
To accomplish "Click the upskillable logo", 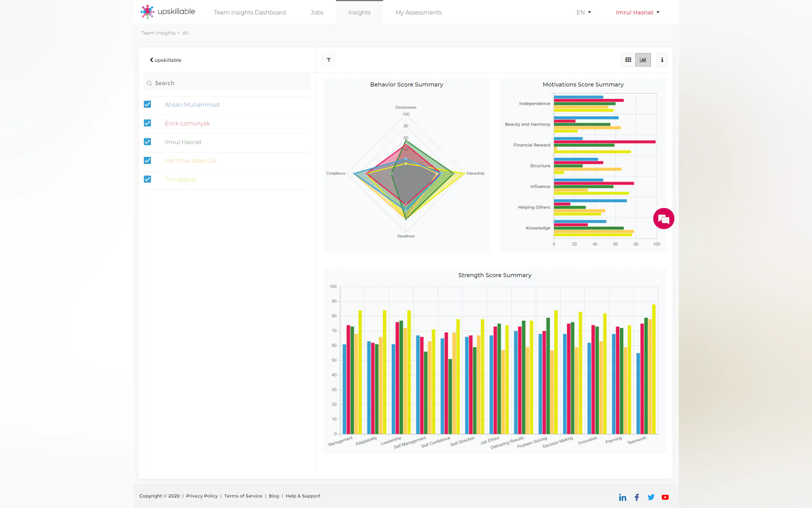I will point(168,12).
